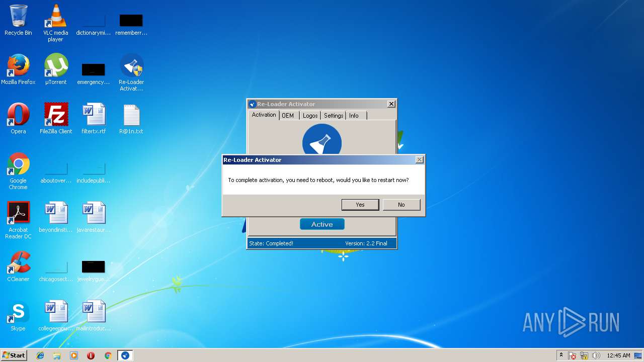The image size is (644, 362).
Task: Launch µTorrent desktop shortcut
Action: coord(55,69)
